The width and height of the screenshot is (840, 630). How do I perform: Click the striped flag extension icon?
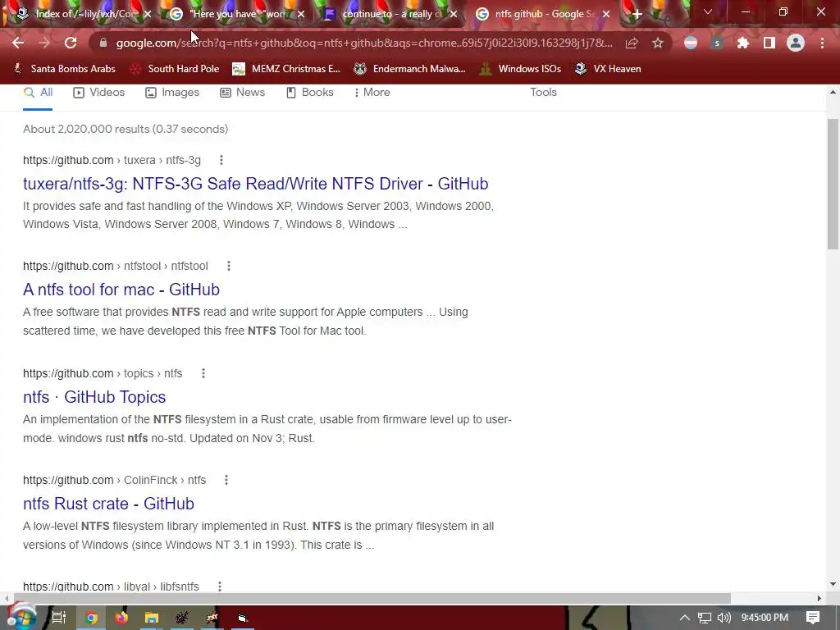[x=691, y=43]
